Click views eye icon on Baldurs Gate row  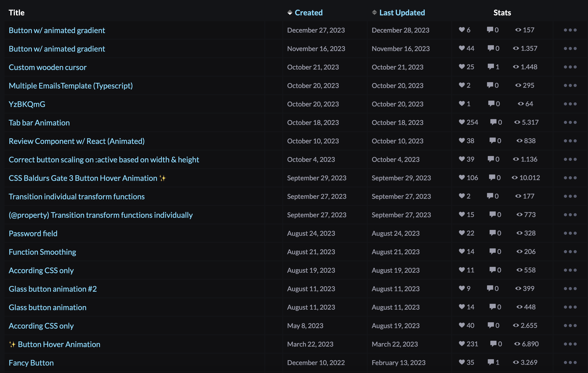(x=515, y=178)
